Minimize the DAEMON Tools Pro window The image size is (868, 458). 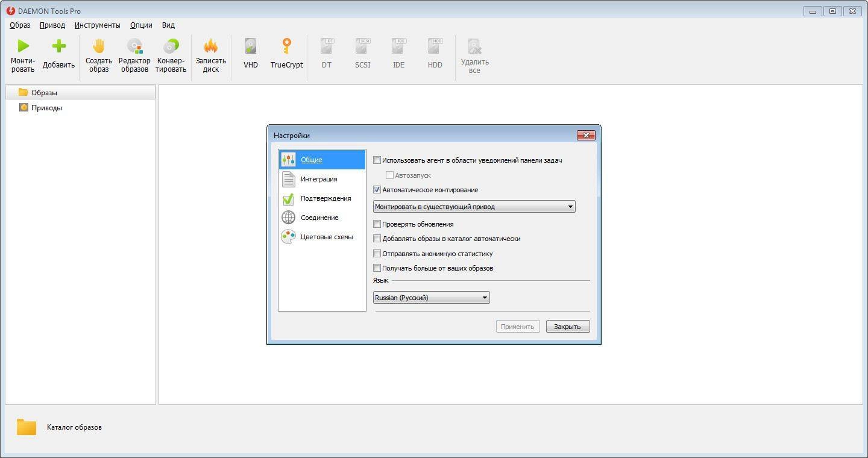click(x=813, y=11)
